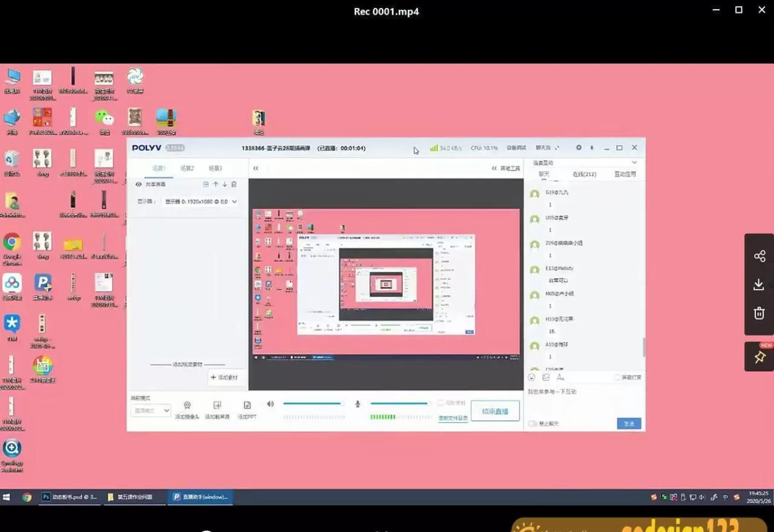774x532 pixels.
Task: Move the shared screen source up
Action: tap(215, 184)
